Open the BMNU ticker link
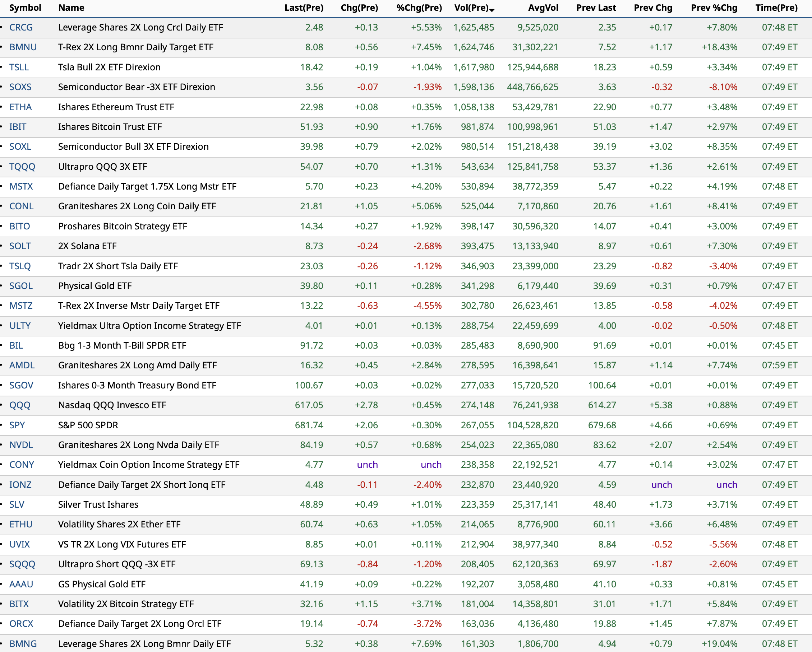This screenshot has height=652, width=812. pyautogui.click(x=23, y=47)
